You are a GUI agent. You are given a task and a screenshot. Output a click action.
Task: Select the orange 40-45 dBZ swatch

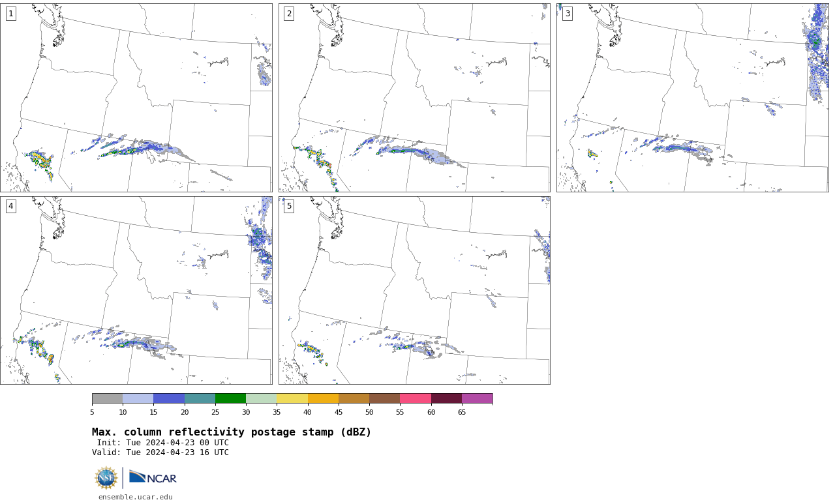coord(323,398)
